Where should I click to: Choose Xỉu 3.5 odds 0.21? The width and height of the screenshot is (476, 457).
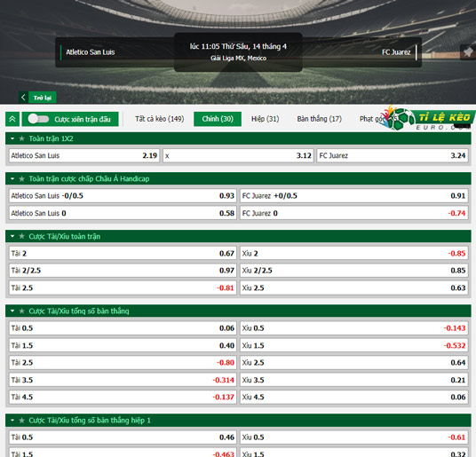point(353,380)
